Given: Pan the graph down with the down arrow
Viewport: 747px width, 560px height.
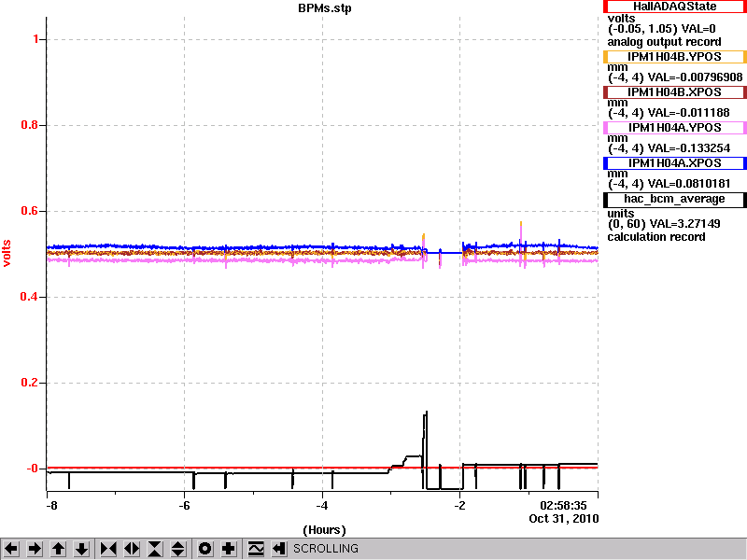Looking at the screenshot, I should point(81,549).
